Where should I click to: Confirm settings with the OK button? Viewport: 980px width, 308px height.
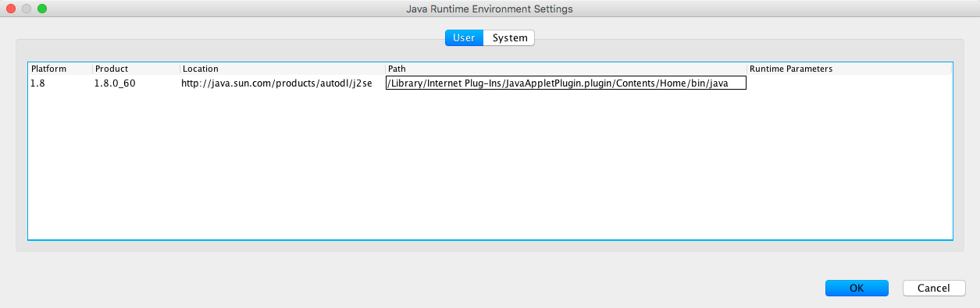(857, 288)
